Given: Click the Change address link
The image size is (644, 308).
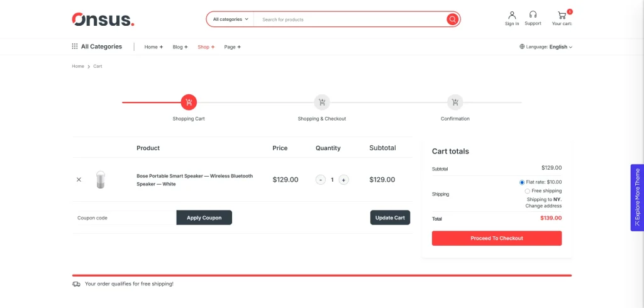Looking at the screenshot, I should tap(543, 206).
